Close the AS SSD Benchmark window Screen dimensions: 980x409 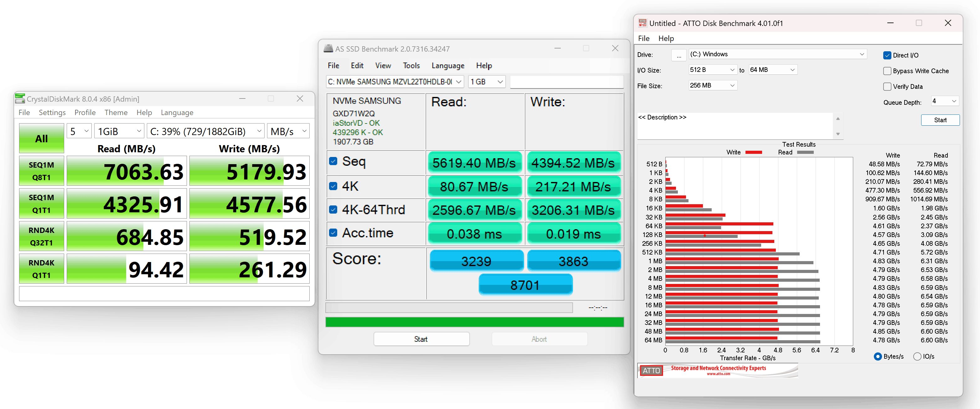pos(615,48)
